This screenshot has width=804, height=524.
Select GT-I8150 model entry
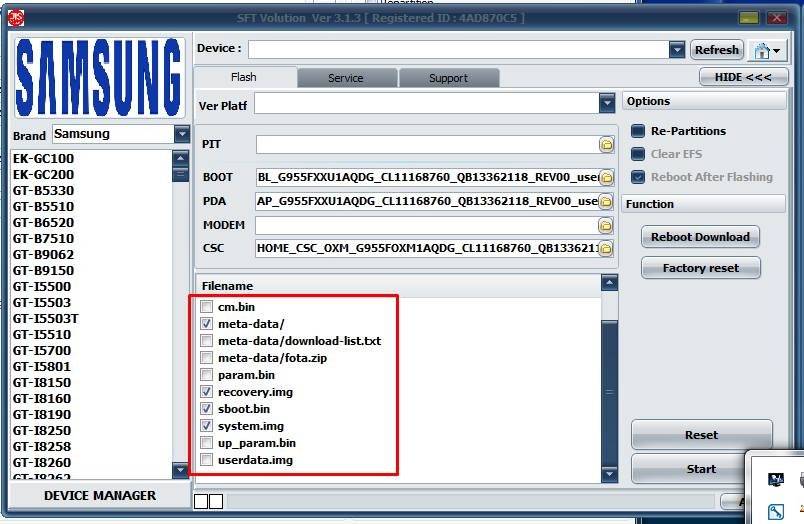[x=91, y=383]
